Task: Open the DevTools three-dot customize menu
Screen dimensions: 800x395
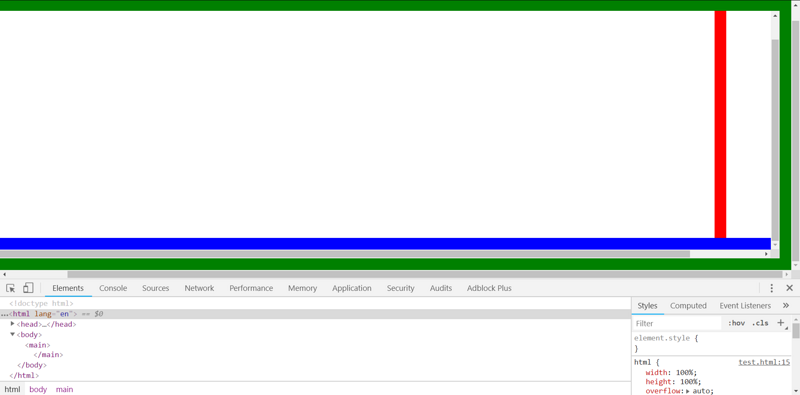Action: pos(772,288)
